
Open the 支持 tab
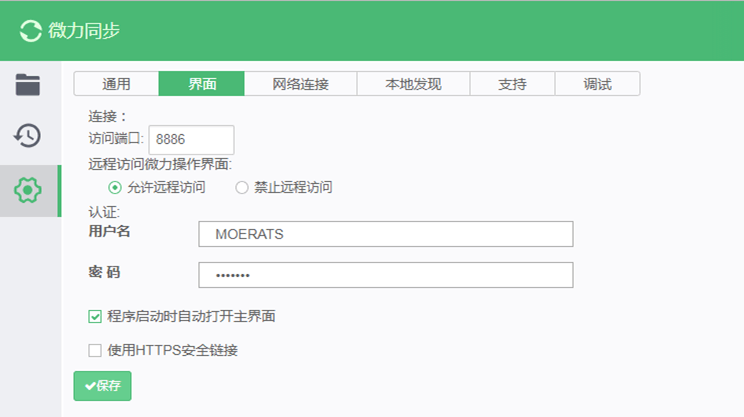(x=512, y=84)
